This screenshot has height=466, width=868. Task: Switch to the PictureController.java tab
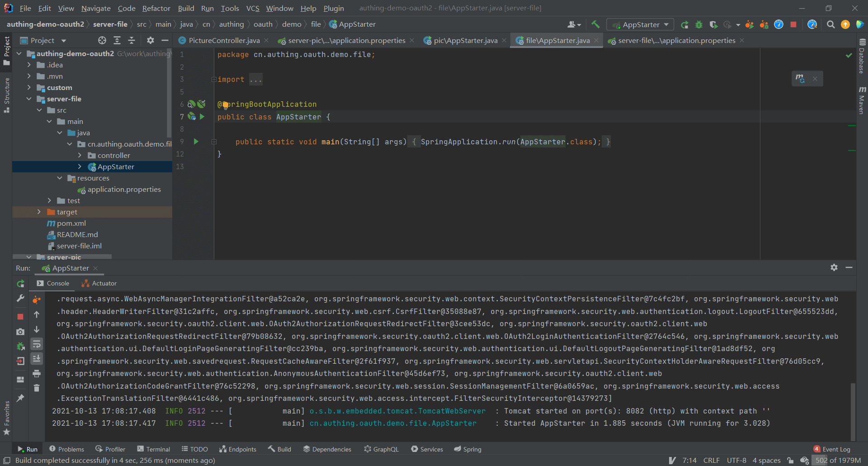pos(224,40)
